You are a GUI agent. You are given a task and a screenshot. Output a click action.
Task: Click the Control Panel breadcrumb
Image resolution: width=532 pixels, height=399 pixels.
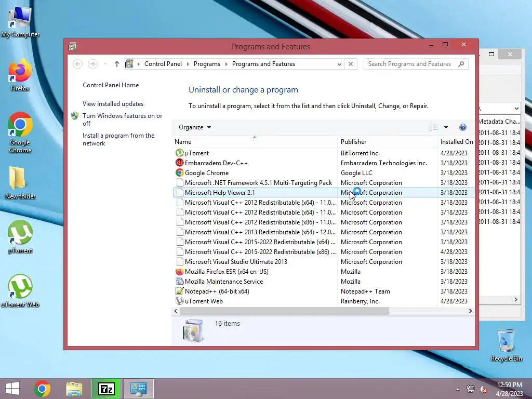click(x=163, y=64)
